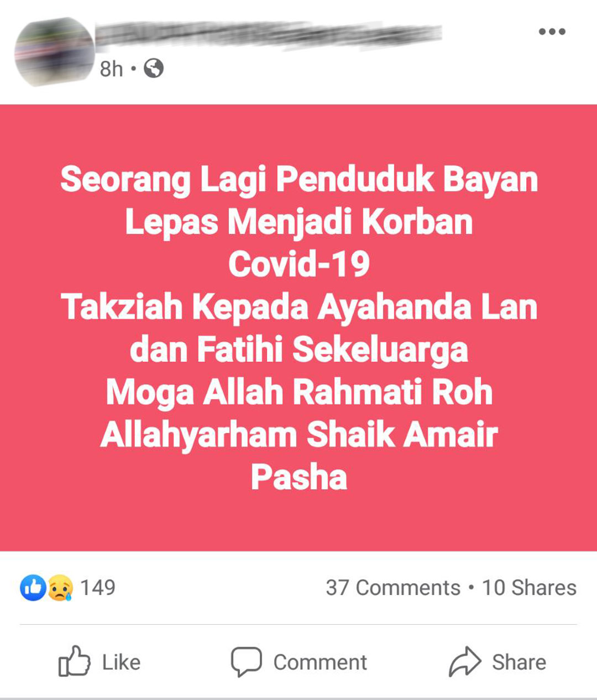Tap the blue thumbs-up reaction icon
Image resolution: width=597 pixels, height=700 pixels.
coord(33,587)
